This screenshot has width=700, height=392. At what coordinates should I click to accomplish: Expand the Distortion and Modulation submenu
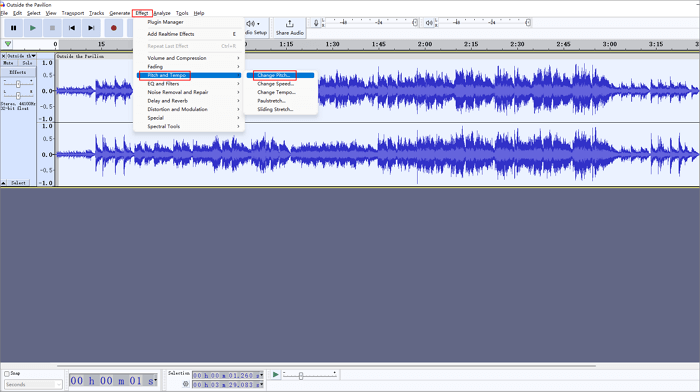click(189, 109)
